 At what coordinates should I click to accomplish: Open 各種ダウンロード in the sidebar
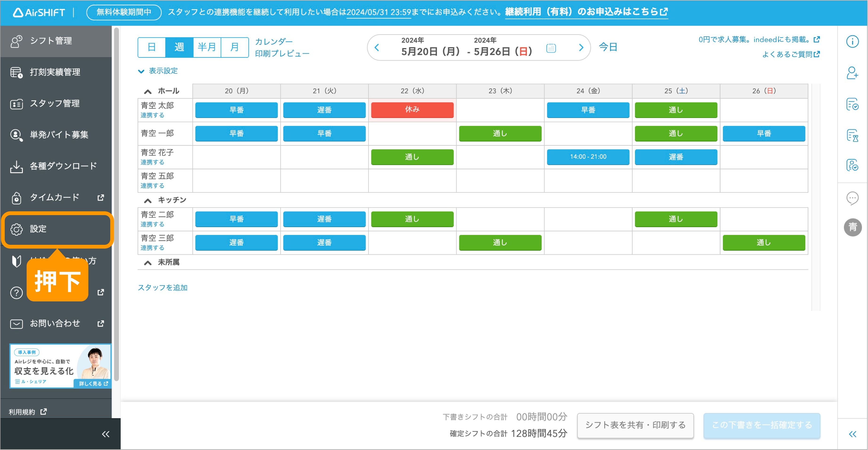click(56, 166)
